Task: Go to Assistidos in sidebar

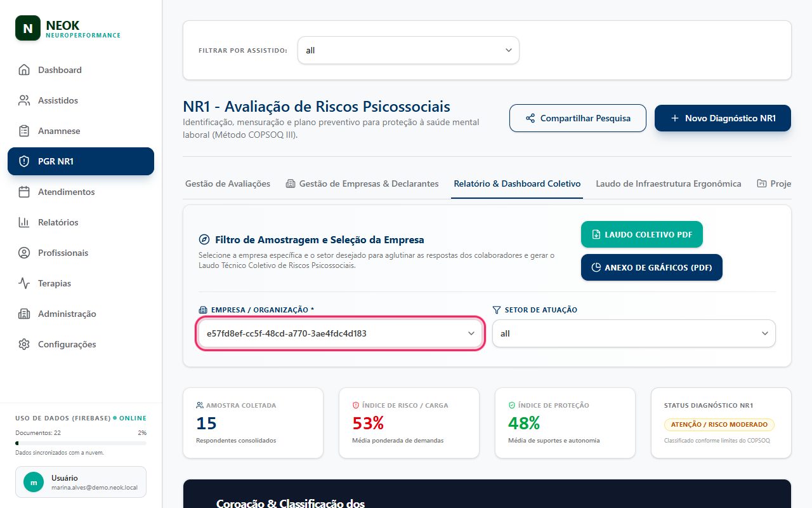Action: [x=81, y=100]
